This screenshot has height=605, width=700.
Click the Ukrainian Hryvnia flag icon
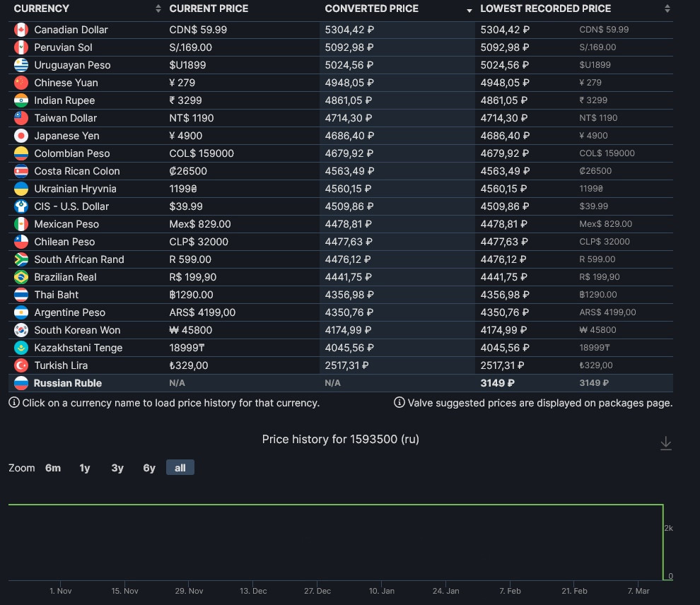(x=21, y=189)
